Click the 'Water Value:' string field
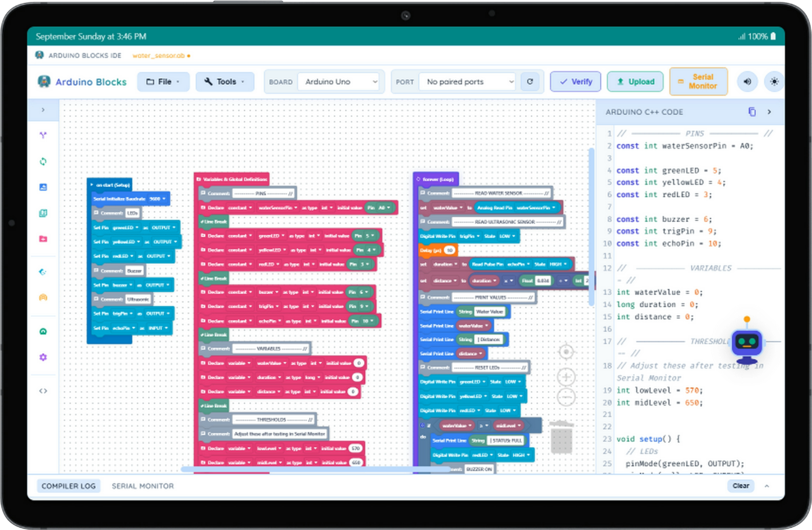This screenshot has width=812, height=530. point(489,312)
